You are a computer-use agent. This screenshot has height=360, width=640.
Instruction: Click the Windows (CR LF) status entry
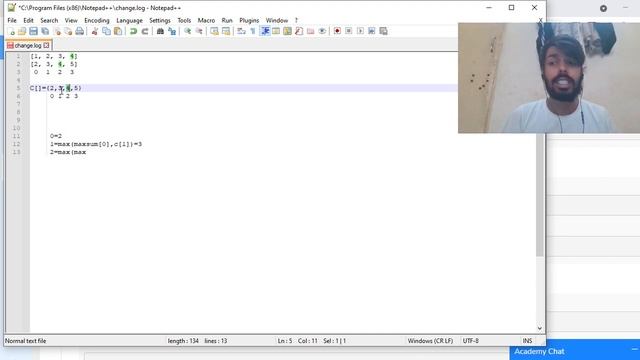click(x=430, y=341)
